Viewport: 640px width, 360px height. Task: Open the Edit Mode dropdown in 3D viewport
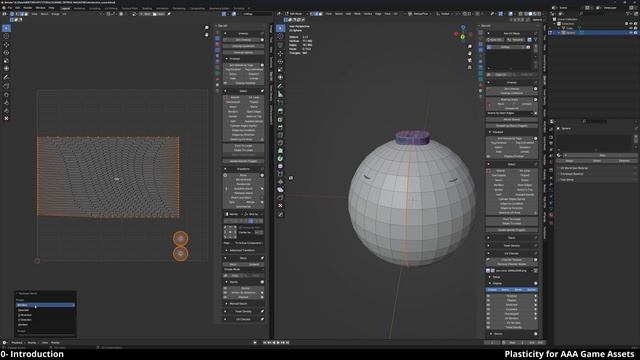click(x=296, y=14)
